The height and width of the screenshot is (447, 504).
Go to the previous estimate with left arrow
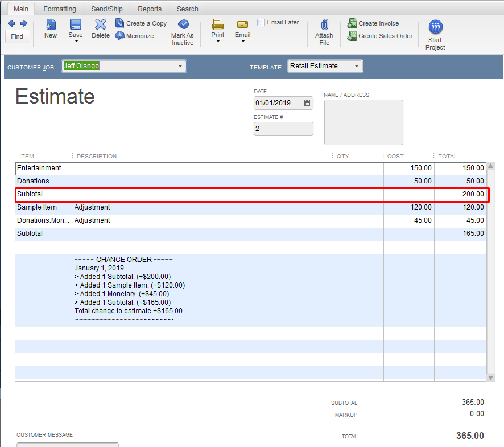tap(11, 23)
